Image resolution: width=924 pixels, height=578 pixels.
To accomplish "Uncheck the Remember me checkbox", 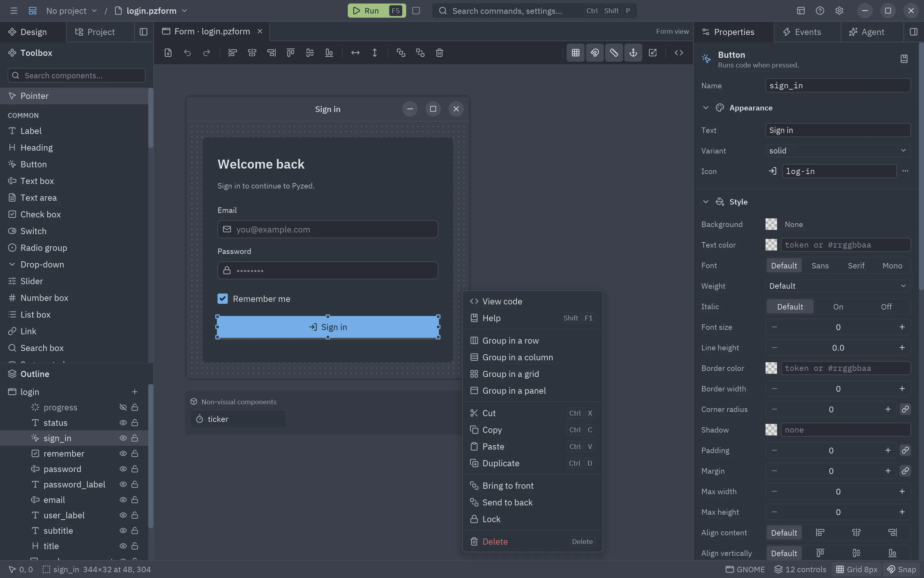I will coord(223,299).
